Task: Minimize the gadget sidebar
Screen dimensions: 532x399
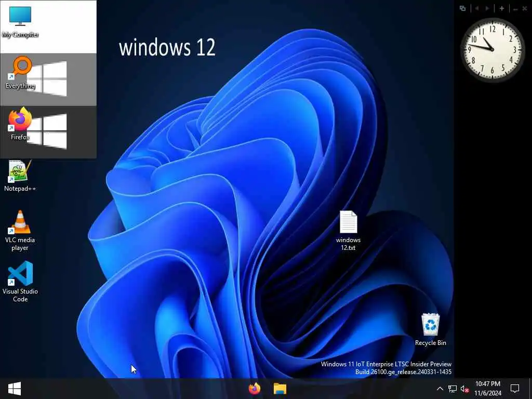Action: [x=515, y=9]
